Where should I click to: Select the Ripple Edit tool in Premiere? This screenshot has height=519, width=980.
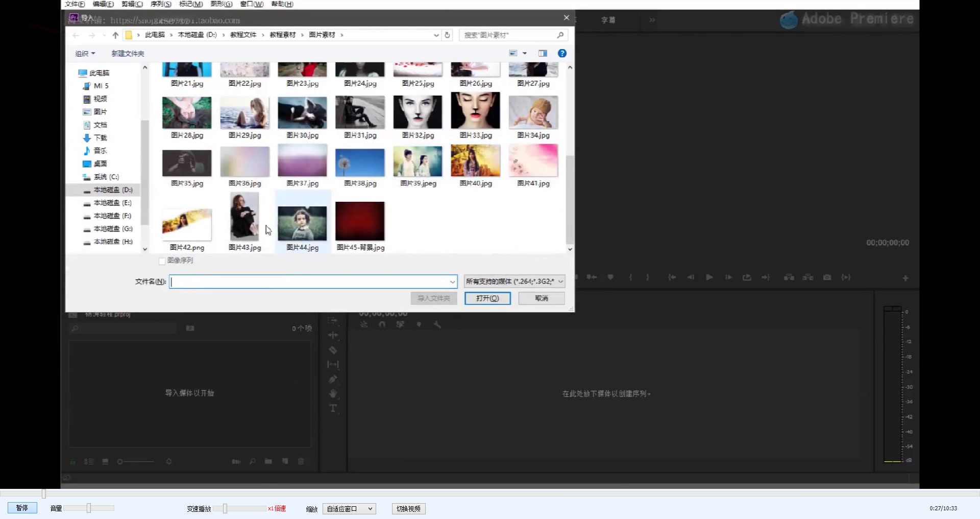[x=333, y=335]
